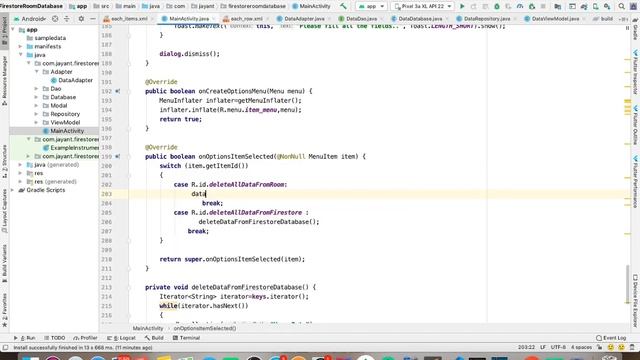Image resolution: width=640 pixels, height=360 pixels.
Task: Toggle the status bar lock icon
Action: click(x=600, y=348)
